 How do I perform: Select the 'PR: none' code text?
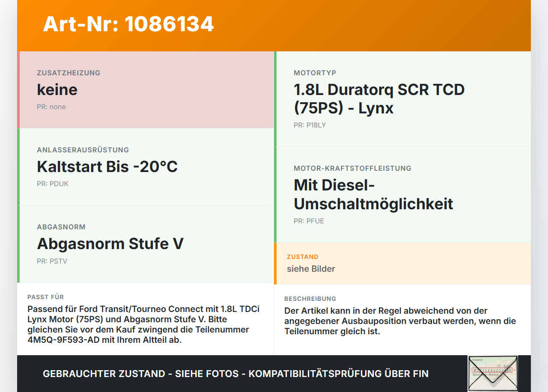(51, 107)
